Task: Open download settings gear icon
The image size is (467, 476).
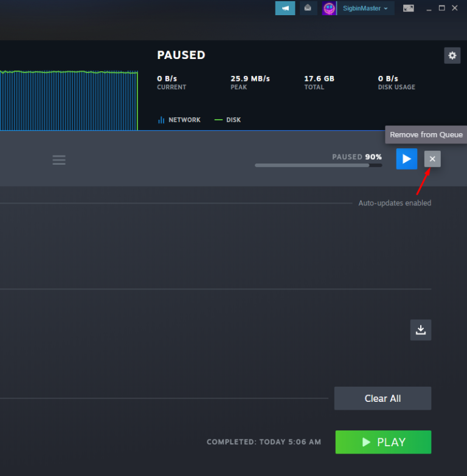Action: pos(452,55)
